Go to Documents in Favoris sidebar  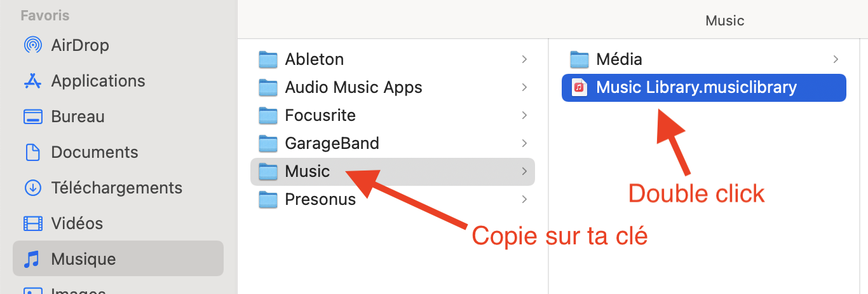[95, 153]
